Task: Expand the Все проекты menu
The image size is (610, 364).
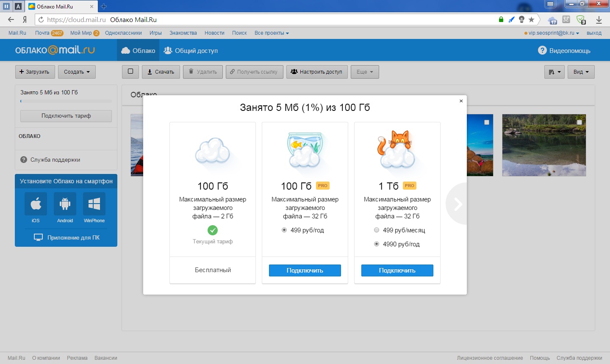Action: click(x=272, y=33)
